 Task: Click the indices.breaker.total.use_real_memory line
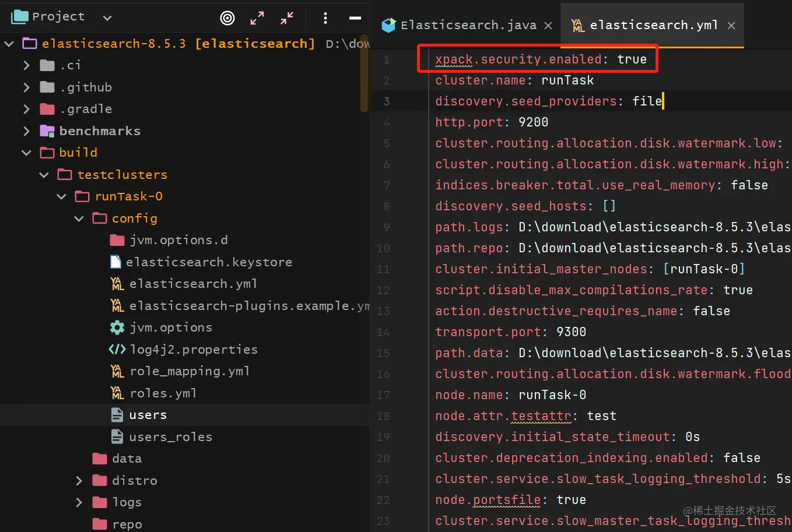tap(601, 185)
